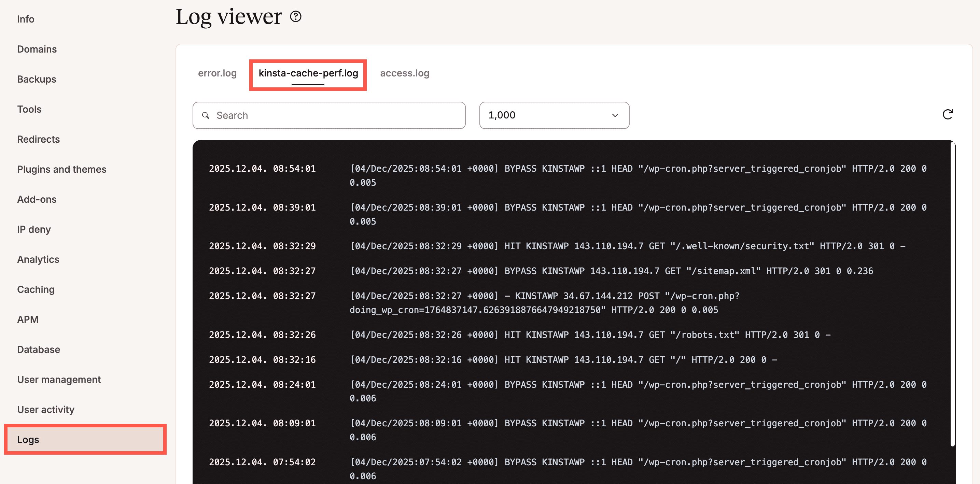This screenshot has width=980, height=484.
Task: Navigate to the APM section
Action: pyautogui.click(x=27, y=319)
